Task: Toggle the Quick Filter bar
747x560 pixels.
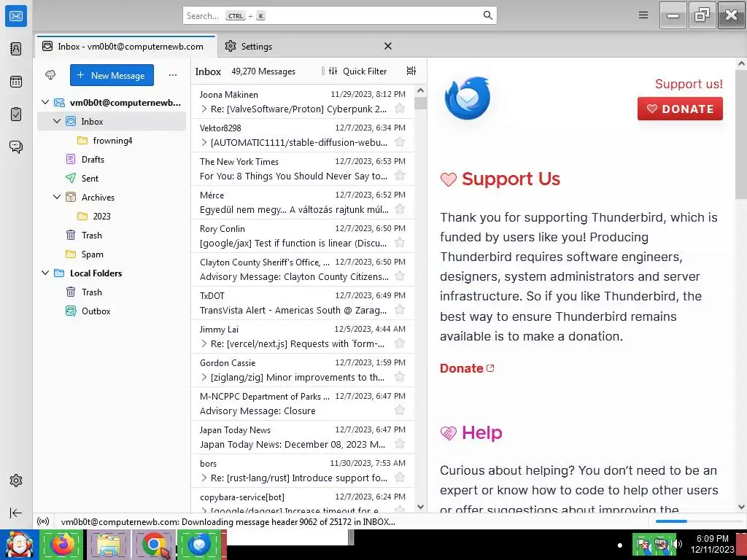Action: click(357, 71)
